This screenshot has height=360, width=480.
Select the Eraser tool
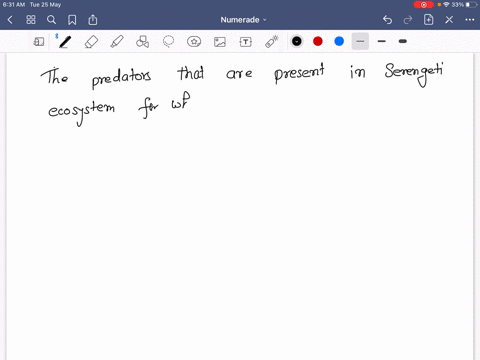(x=91, y=42)
